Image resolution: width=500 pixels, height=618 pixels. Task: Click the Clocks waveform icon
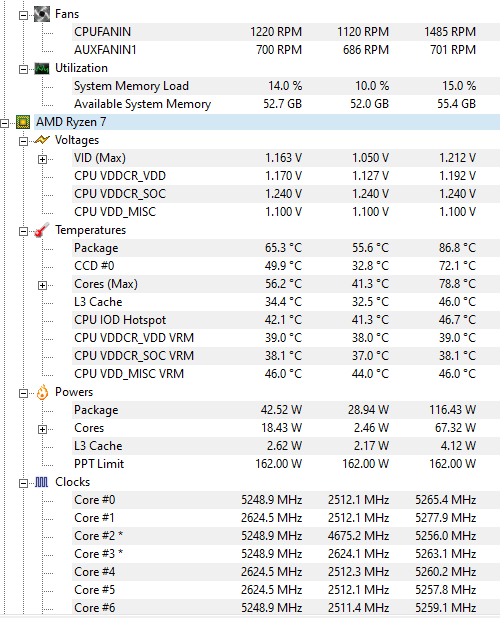[x=42, y=482]
